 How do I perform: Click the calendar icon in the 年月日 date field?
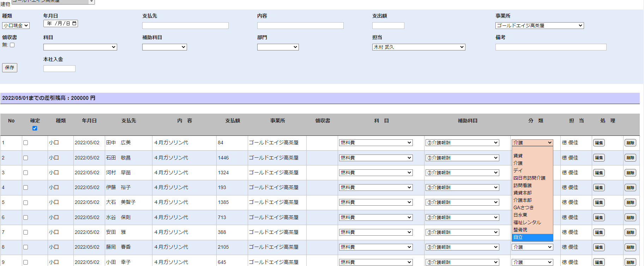tap(74, 24)
